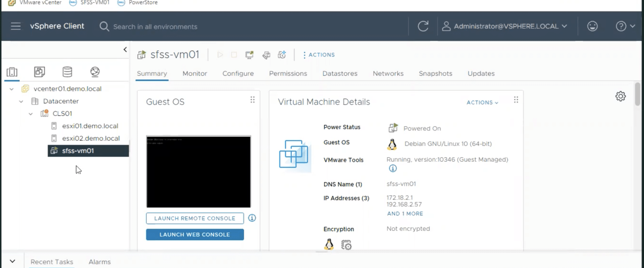Click the Edit Settings toolbar icon
Viewport: 644px width, 268px height.
[266, 55]
